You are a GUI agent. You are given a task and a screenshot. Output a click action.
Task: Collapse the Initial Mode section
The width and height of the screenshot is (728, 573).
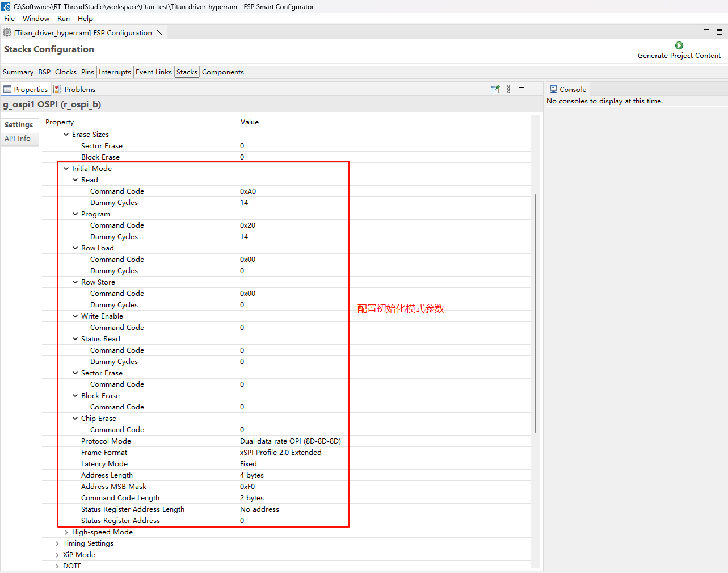66,169
